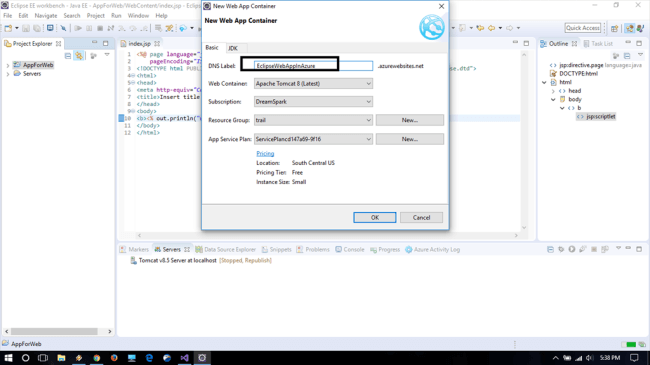650x365 pixels.
Task: Open Firefox from the taskbar
Action: [114, 358]
